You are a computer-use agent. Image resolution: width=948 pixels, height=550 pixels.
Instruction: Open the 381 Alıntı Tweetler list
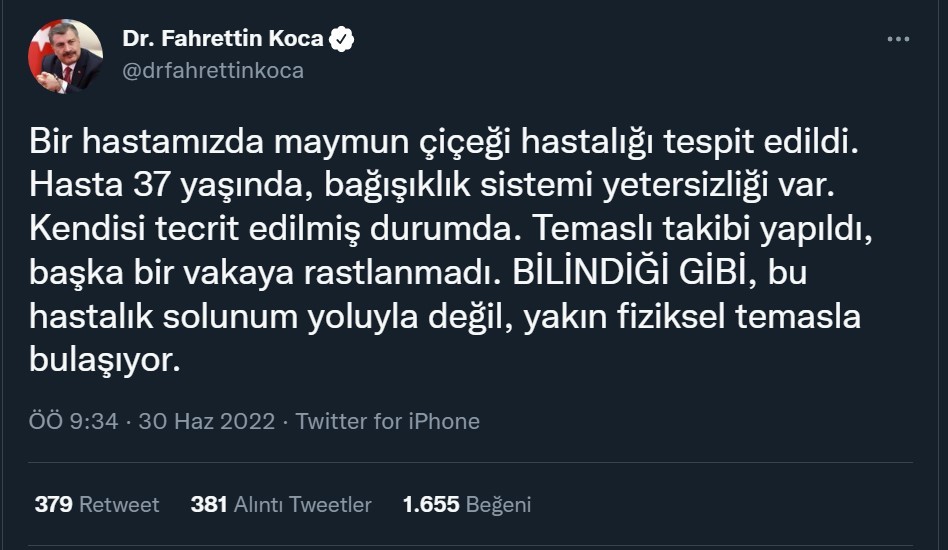(281, 504)
